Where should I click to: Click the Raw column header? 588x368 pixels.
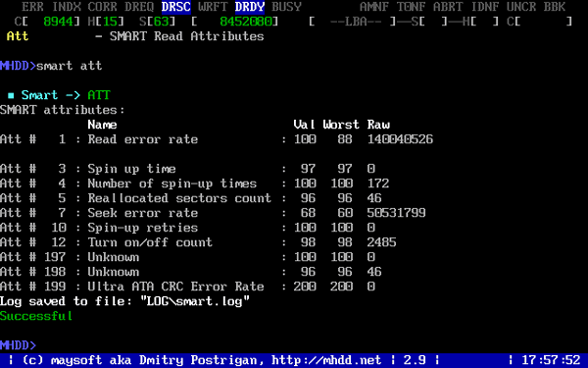click(378, 125)
